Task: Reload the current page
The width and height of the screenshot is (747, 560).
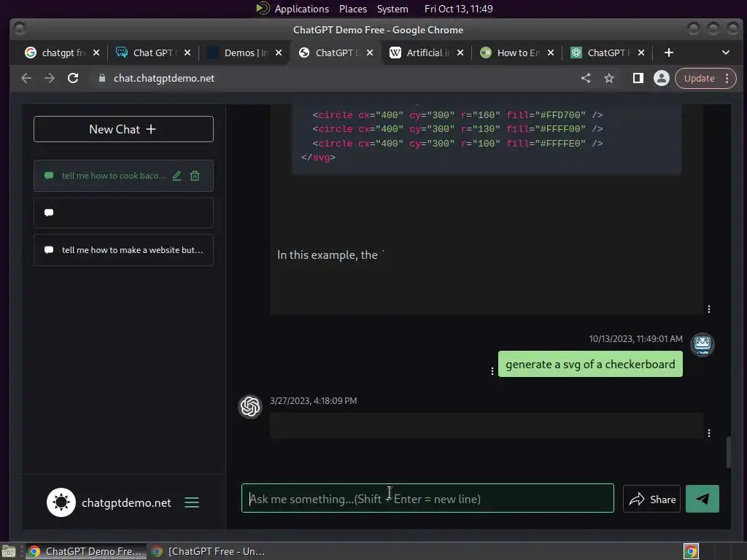Action: (x=73, y=78)
